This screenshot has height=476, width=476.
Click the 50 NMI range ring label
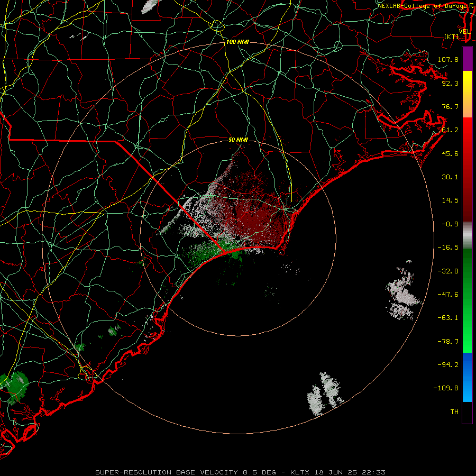click(238, 140)
